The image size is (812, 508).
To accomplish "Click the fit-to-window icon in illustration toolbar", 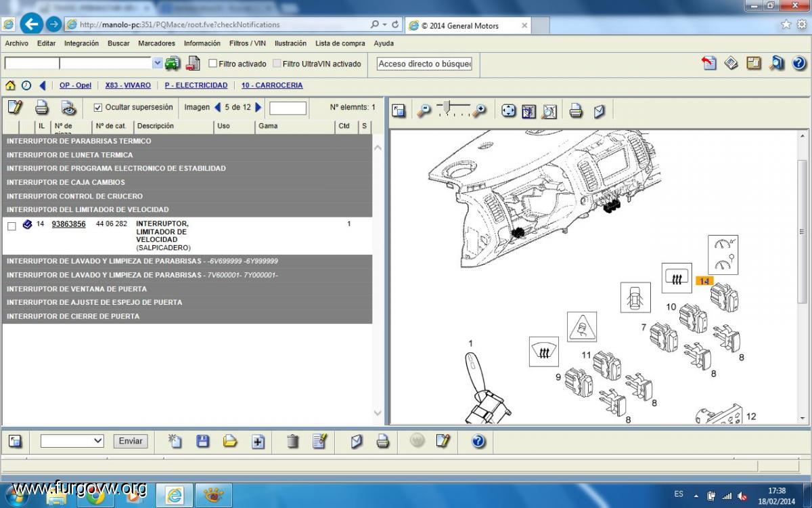I will (x=509, y=110).
